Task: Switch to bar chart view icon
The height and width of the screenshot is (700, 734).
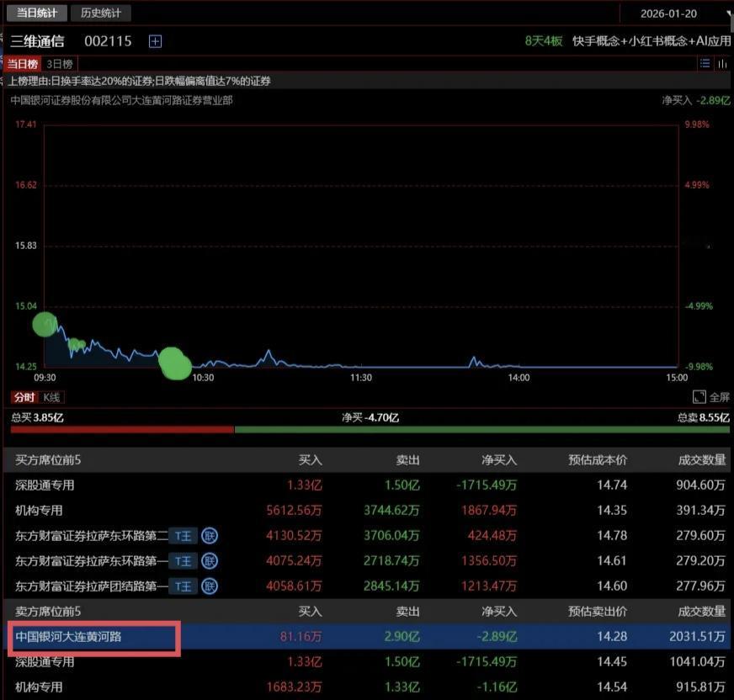Action: (723, 63)
